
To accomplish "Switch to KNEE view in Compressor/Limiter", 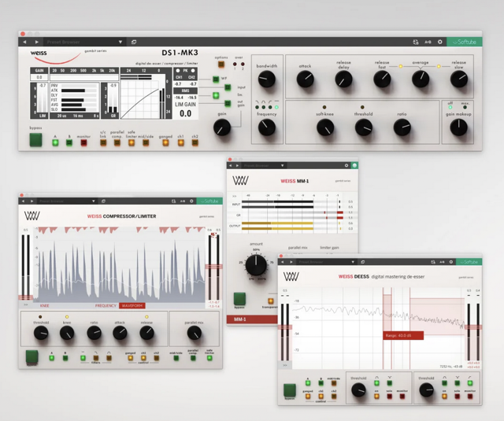I will 44,305.
